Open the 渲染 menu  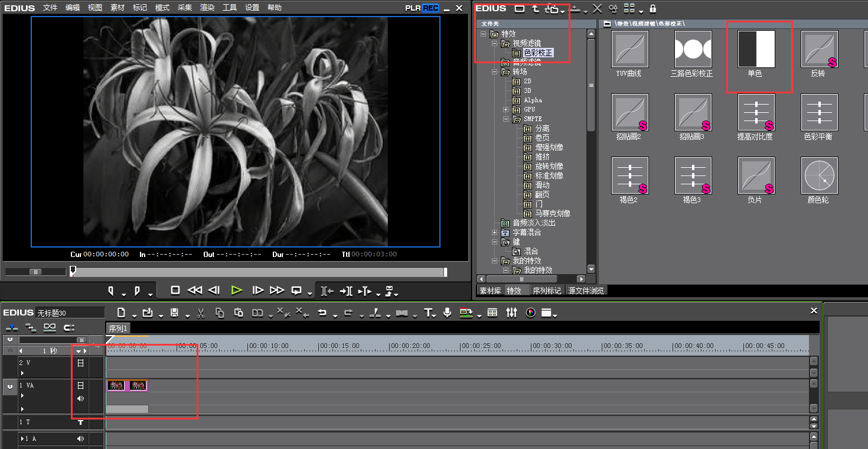pos(207,8)
